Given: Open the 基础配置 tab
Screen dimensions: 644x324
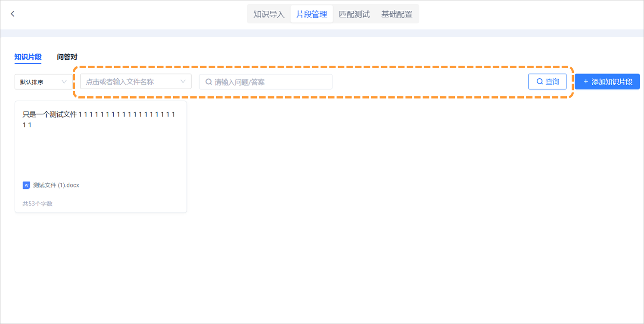Looking at the screenshot, I should [396, 13].
